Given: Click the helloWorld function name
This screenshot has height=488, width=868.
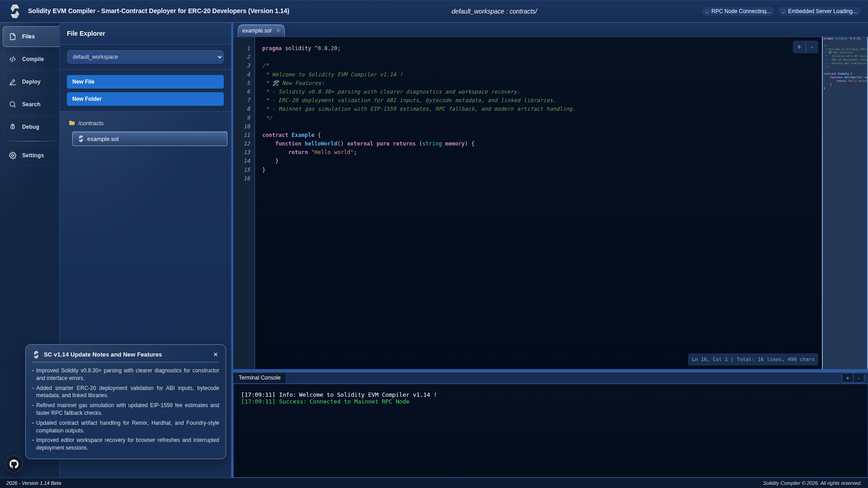Looking at the screenshot, I should tap(321, 144).
